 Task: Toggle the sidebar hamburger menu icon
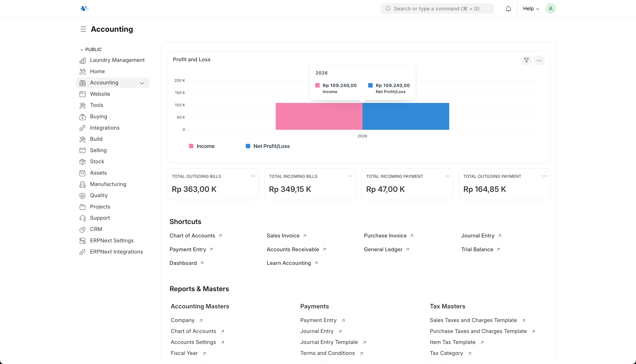tap(83, 29)
